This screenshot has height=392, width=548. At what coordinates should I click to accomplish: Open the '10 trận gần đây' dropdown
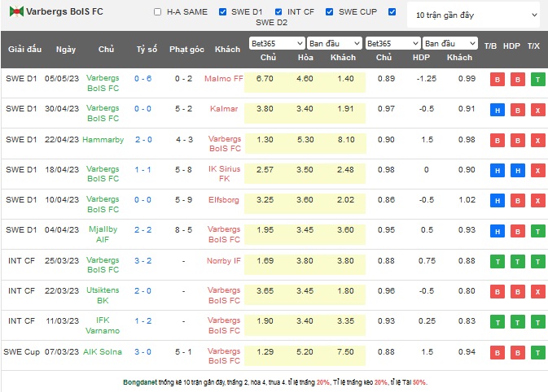tap(475, 15)
